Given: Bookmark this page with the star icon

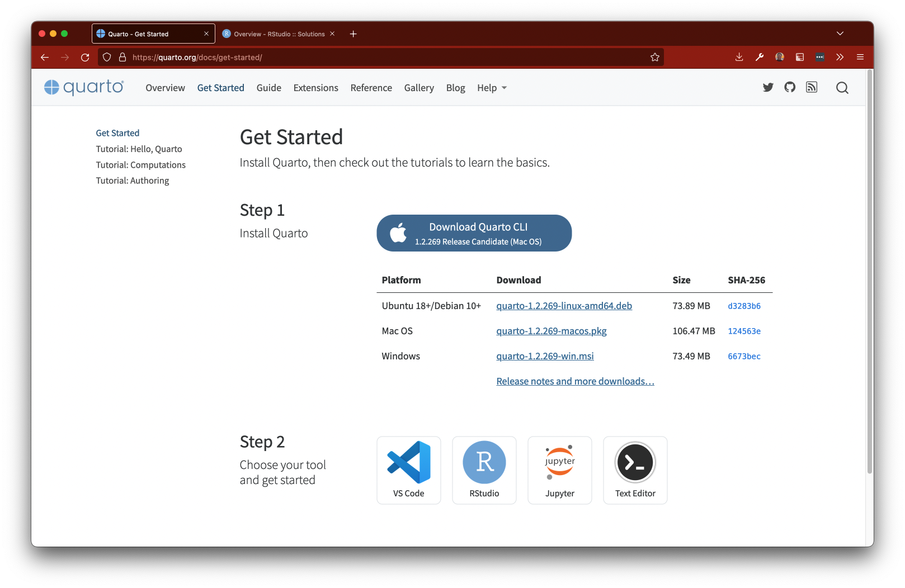Looking at the screenshot, I should coord(654,57).
